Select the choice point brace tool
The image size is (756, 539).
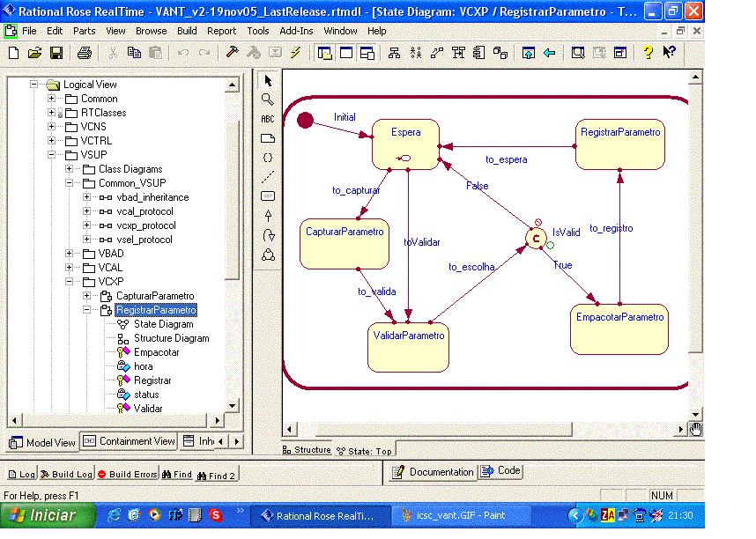(268, 158)
